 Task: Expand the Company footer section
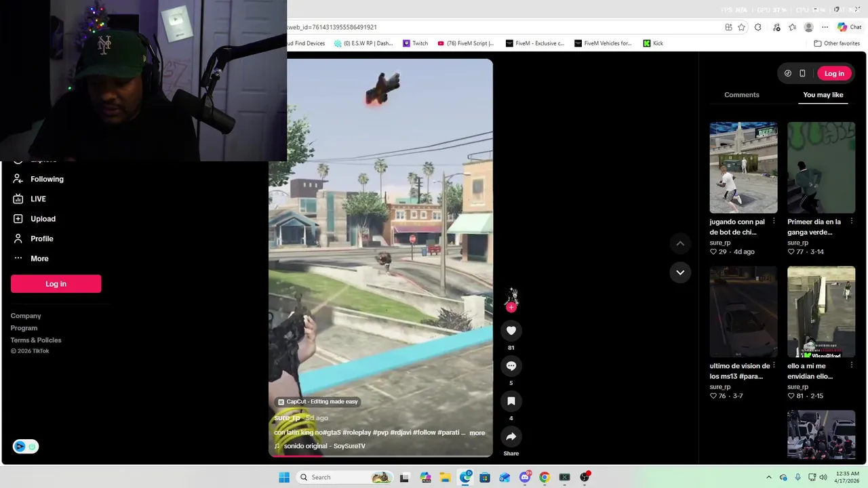tap(26, 316)
